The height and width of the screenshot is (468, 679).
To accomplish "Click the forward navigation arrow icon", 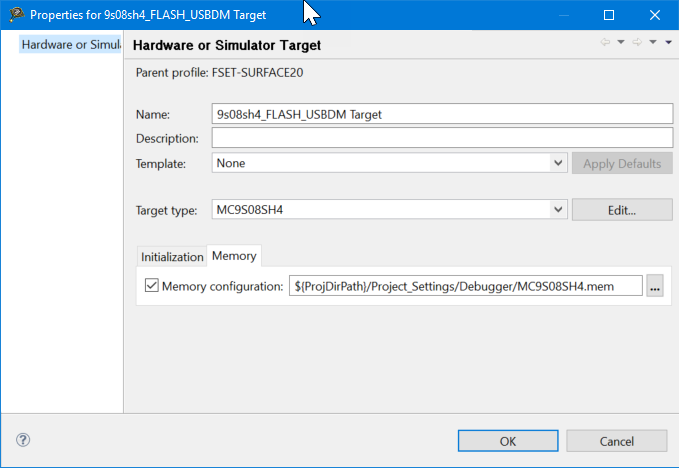I will pyautogui.click(x=636, y=43).
